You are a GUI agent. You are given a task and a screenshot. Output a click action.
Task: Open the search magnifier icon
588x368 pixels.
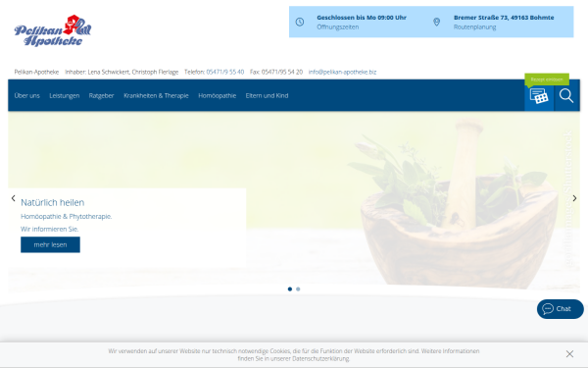click(x=566, y=96)
